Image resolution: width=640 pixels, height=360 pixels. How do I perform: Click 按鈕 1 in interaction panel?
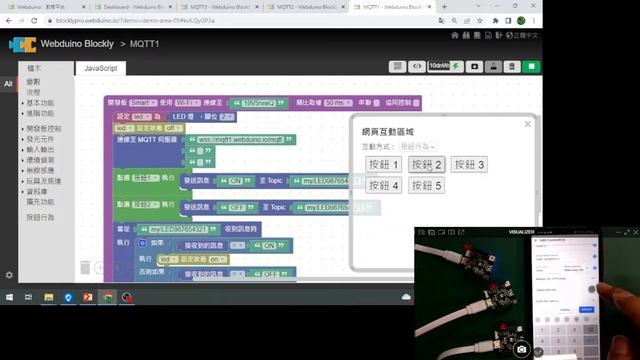[383, 164]
